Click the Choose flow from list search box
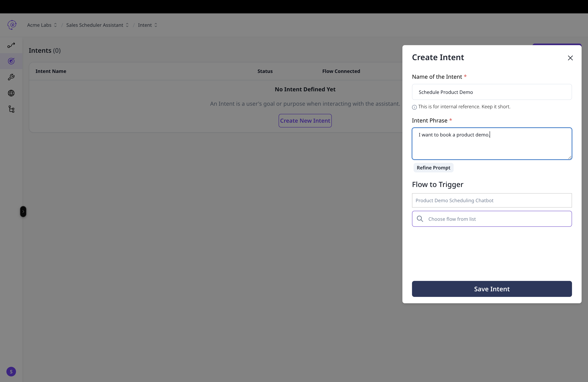The image size is (588, 382). 497,219
